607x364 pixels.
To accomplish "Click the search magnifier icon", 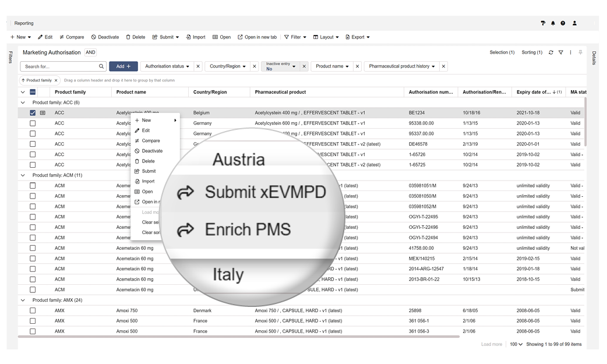I will point(101,66).
